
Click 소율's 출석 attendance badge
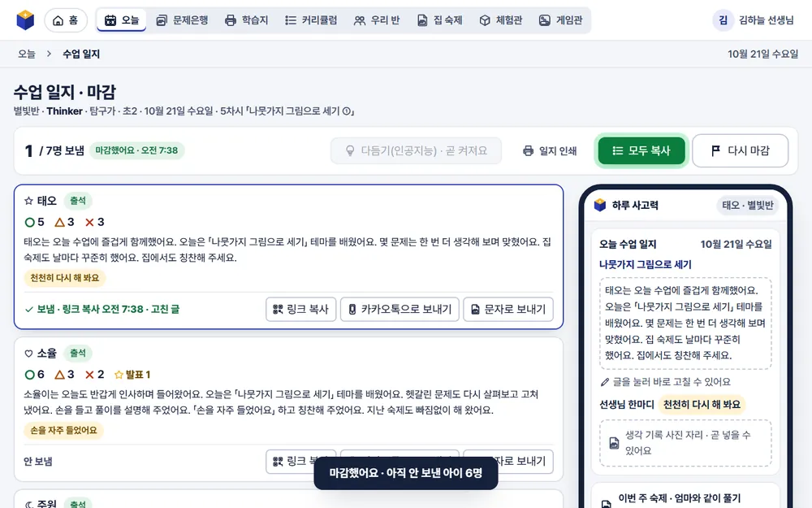pos(78,354)
